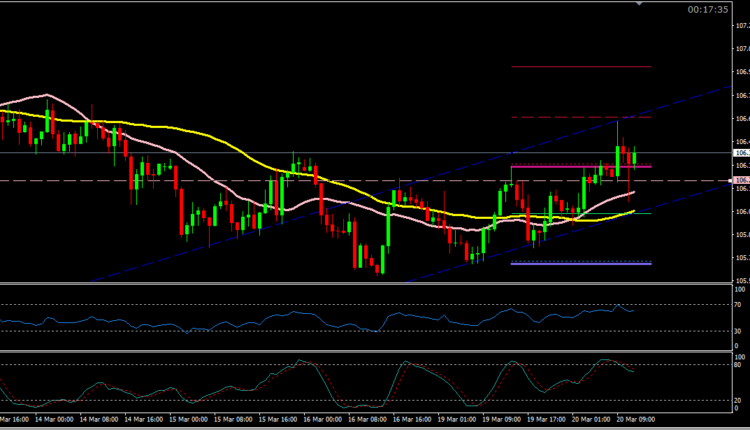
Task: Select the magenta horizontal level line
Action: 580,166
